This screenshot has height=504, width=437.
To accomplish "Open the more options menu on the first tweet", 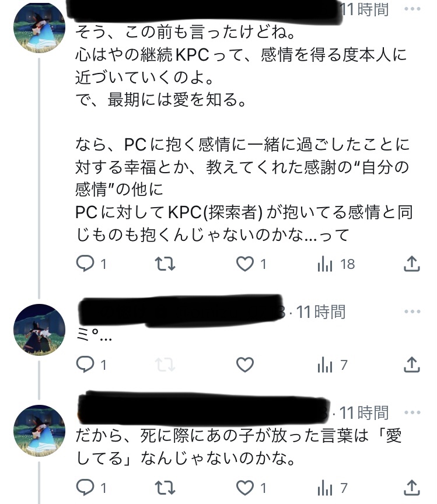I will pyautogui.click(x=412, y=9).
